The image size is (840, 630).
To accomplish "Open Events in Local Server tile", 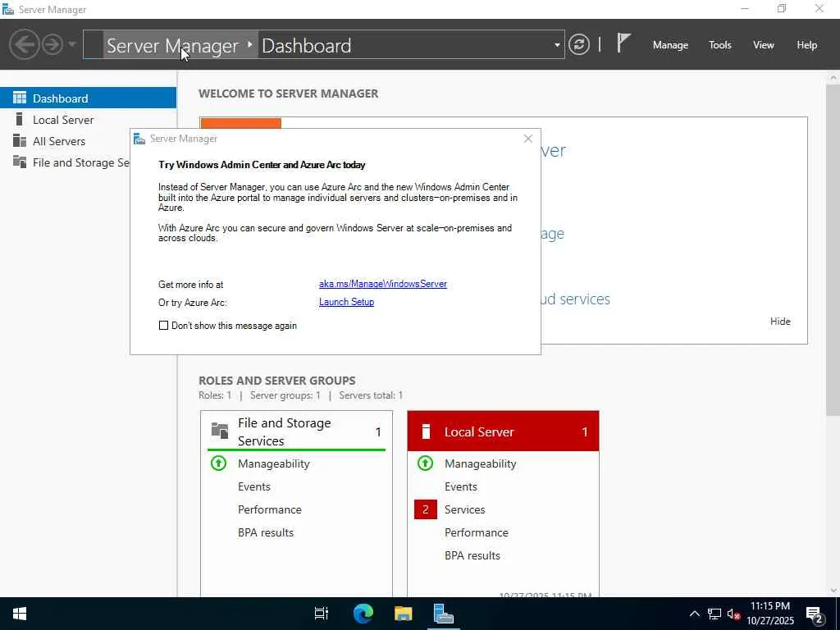I will pos(461,487).
